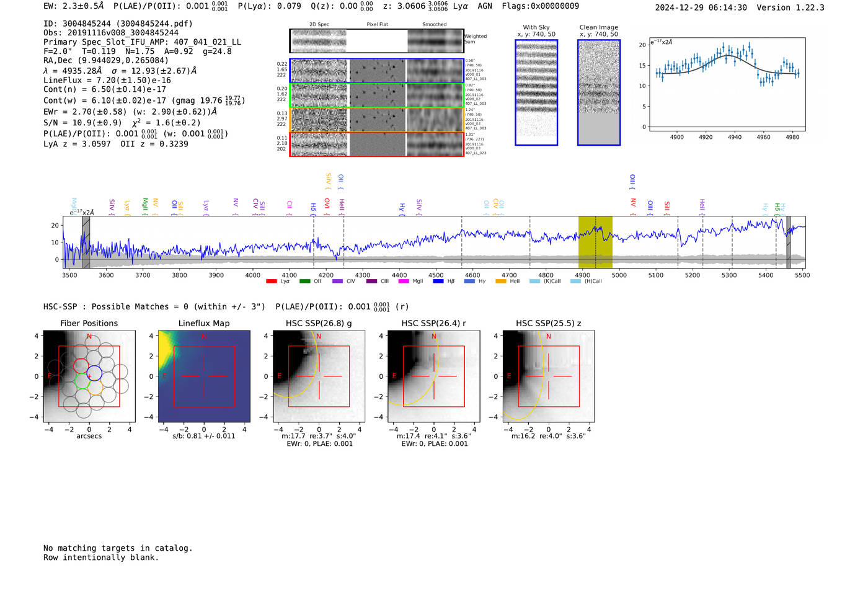Click the red fiber circle in Fiber Positions
Screen dimensions: 868x591
(x=81, y=365)
